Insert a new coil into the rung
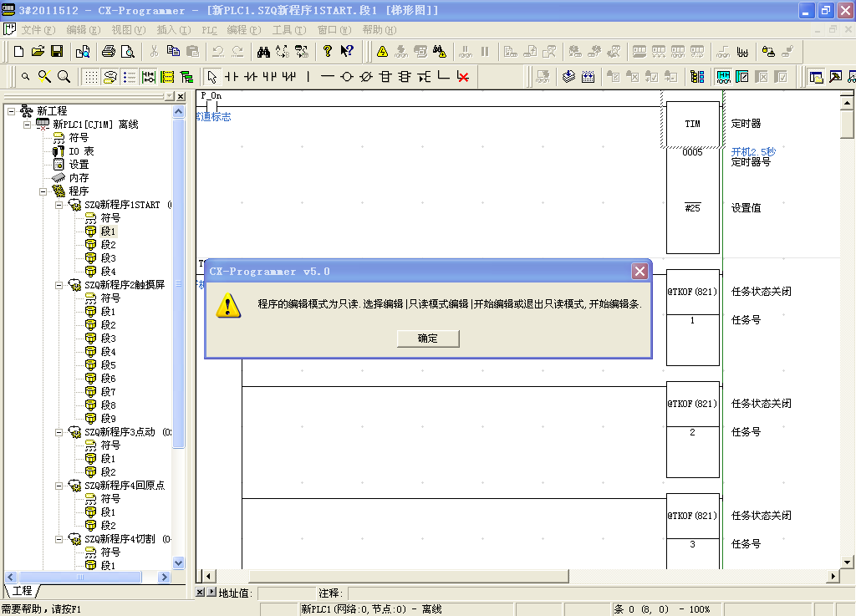 [x=346, y=77]
